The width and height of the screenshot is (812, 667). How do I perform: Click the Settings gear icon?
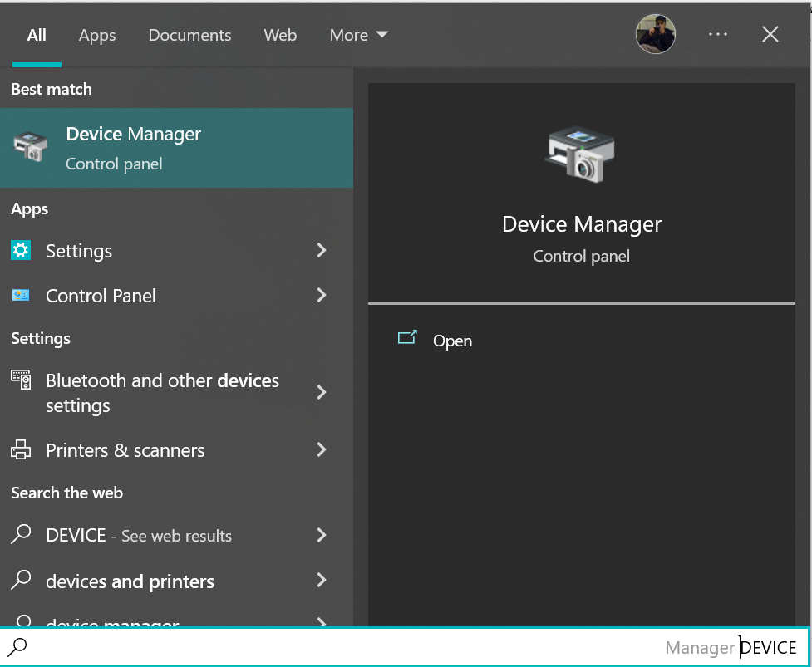coord(21,251)
